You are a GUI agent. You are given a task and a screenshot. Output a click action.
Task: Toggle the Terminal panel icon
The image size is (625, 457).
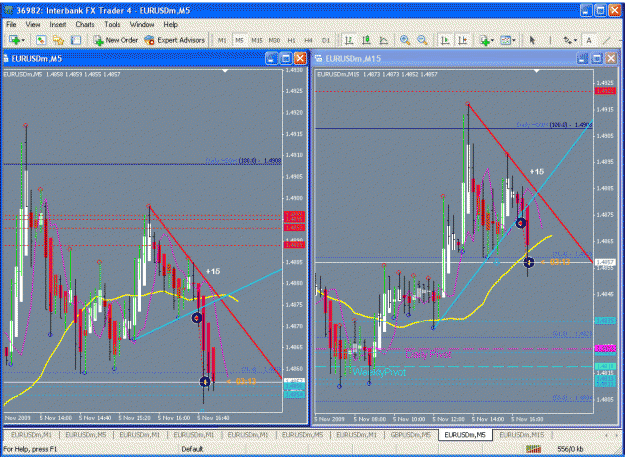[76, 40]
